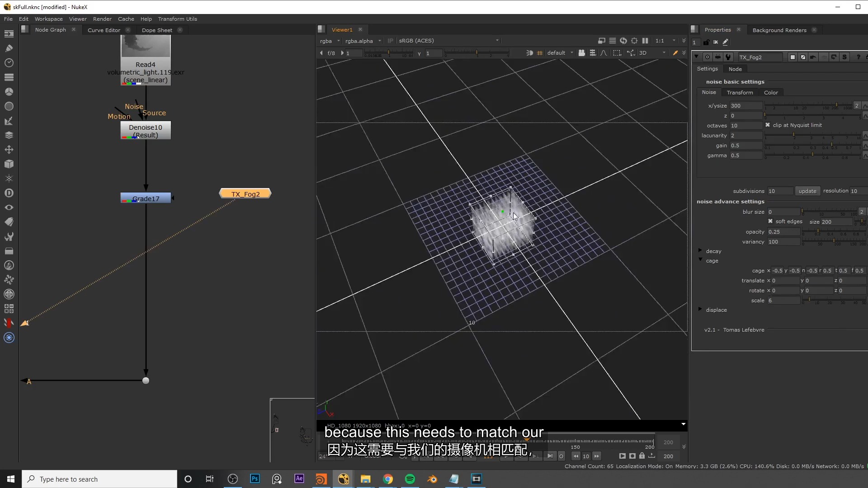Select the snap to grid icon
The height and width of the screenshot is (488, 868).
[x=539, y=53]
